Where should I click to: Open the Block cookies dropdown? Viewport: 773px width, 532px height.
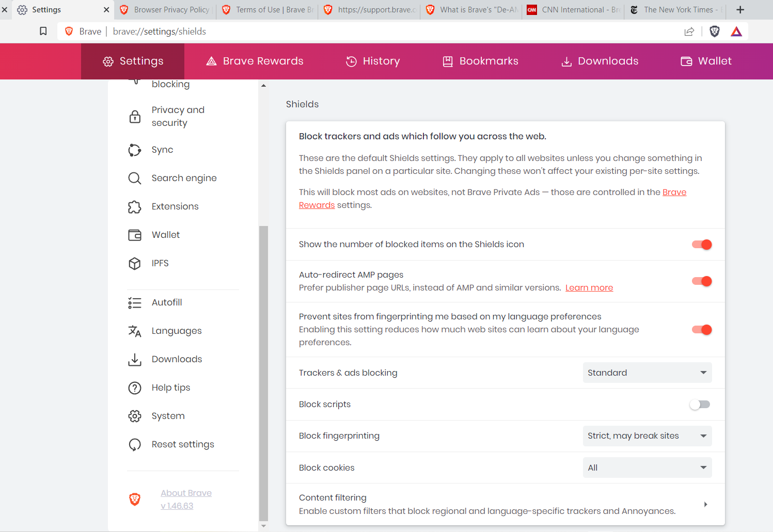647,467
